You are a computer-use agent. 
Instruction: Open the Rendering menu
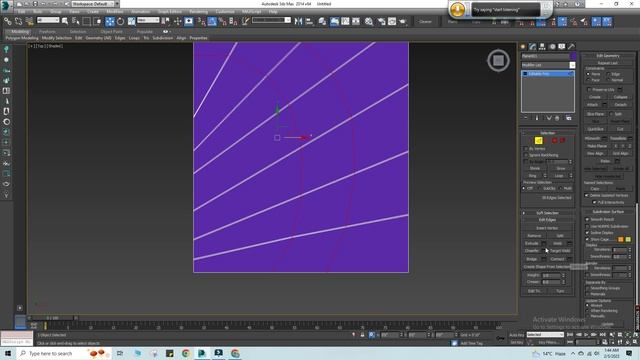point(198,12)
